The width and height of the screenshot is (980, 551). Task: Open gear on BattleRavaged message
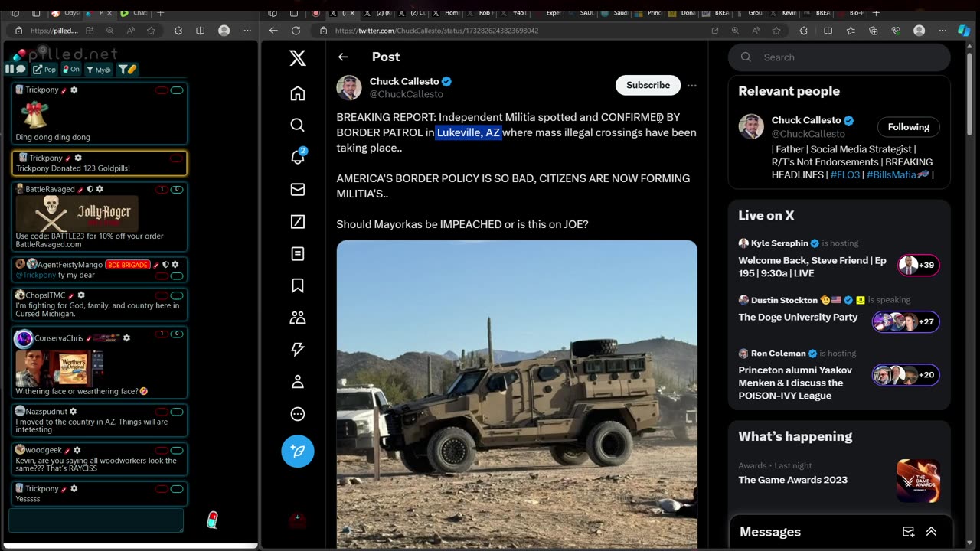100,189
